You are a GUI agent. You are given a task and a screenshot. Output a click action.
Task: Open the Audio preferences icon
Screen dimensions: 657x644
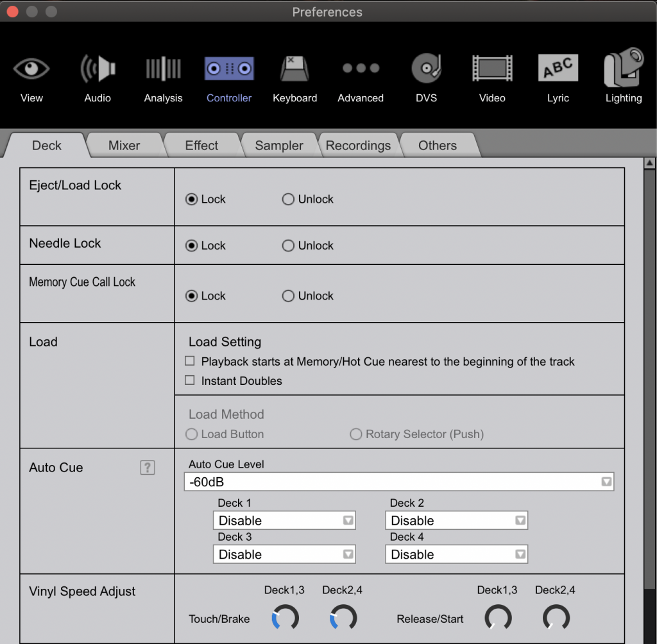[x=98, y=69]
